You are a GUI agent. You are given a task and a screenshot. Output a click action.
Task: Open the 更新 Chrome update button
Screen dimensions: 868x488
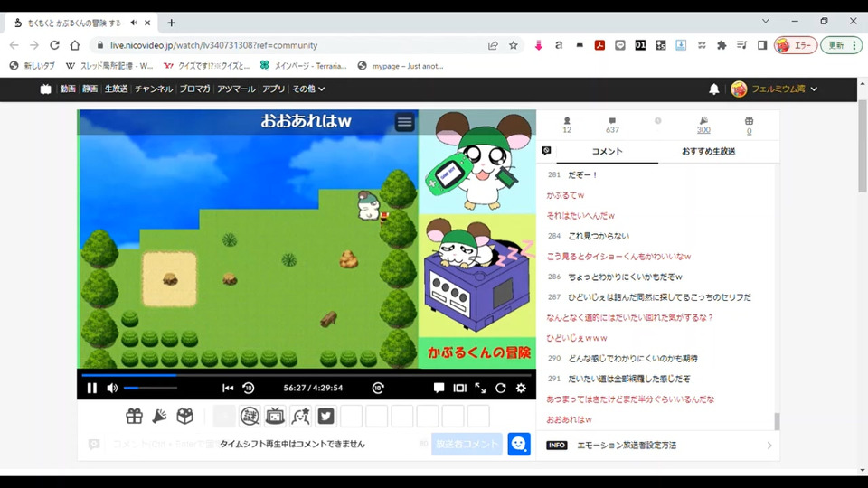842,45
